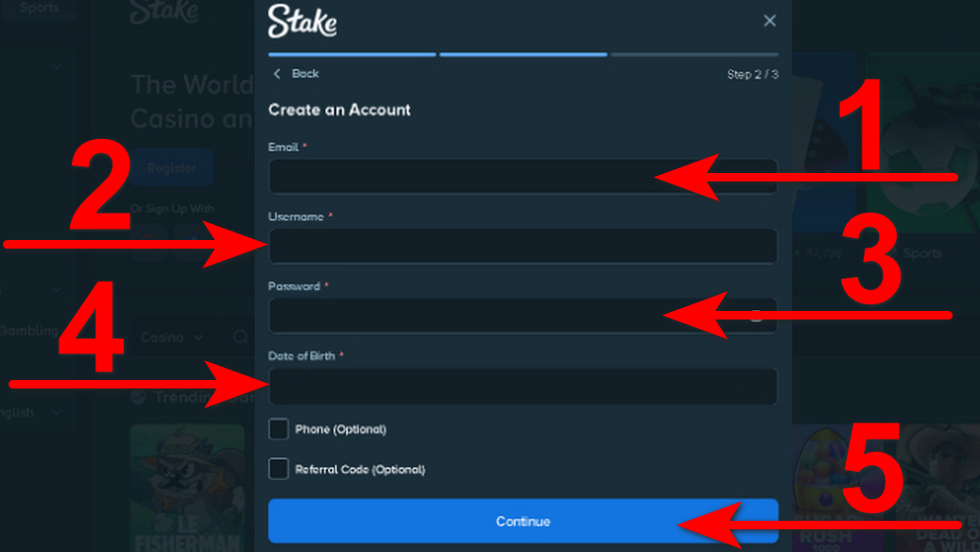Select Gambling in the left sidebar menu
This screenshot has height=552, width=980.
[x=26, y=331]
